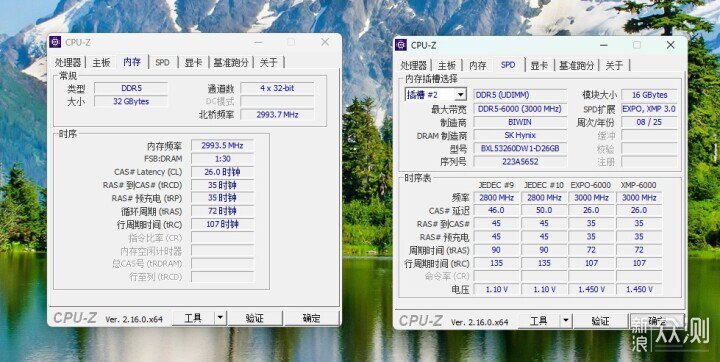Click the 1.10 V voltage under JEDEC #9
Screen dimensions: 720x362
[496, 289]
